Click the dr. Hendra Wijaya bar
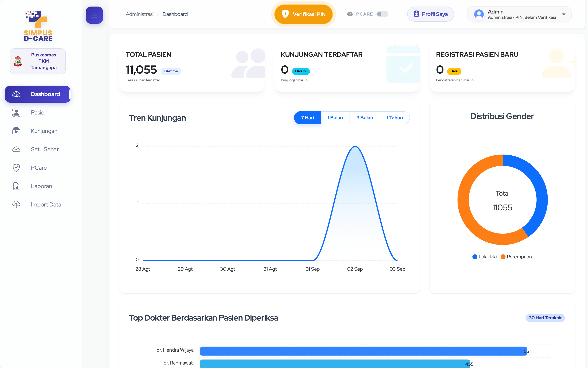 [x=363, y=351]
